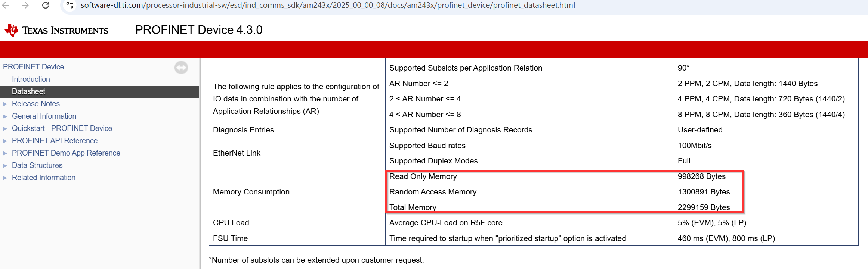Open the Introduction page
868x269 pixels.
pyautogui.click(x=31, y=79)
